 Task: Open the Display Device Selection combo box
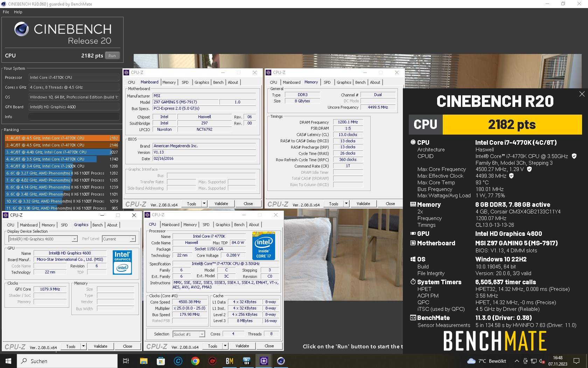(43, 239)
